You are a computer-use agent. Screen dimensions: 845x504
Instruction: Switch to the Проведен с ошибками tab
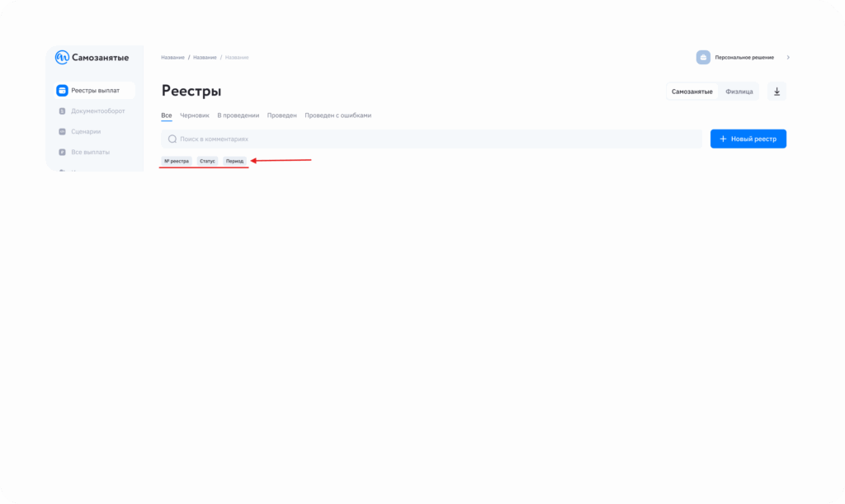coord(338,115)
